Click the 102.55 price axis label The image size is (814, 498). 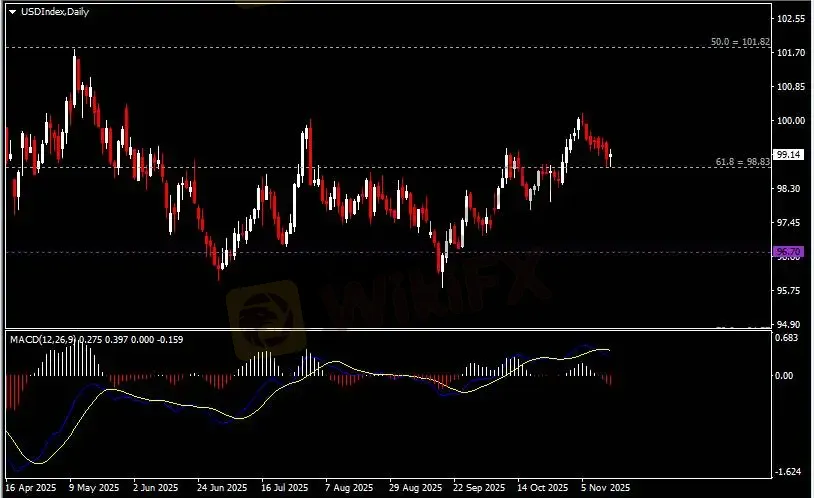tap(790, 19)
